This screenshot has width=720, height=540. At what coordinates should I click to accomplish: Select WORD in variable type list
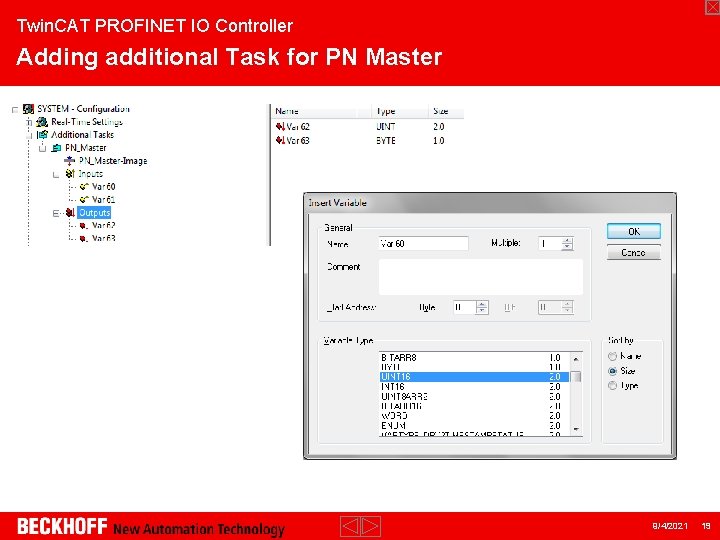click(x=474, y=416)
